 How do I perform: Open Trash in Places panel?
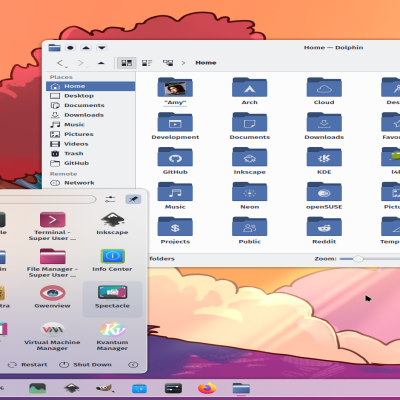pyautogui.click(x=90, y=154)
